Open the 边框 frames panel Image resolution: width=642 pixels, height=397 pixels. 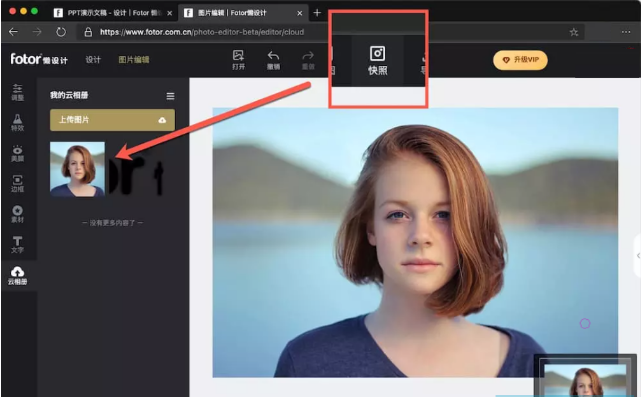(x=18, y=183)
